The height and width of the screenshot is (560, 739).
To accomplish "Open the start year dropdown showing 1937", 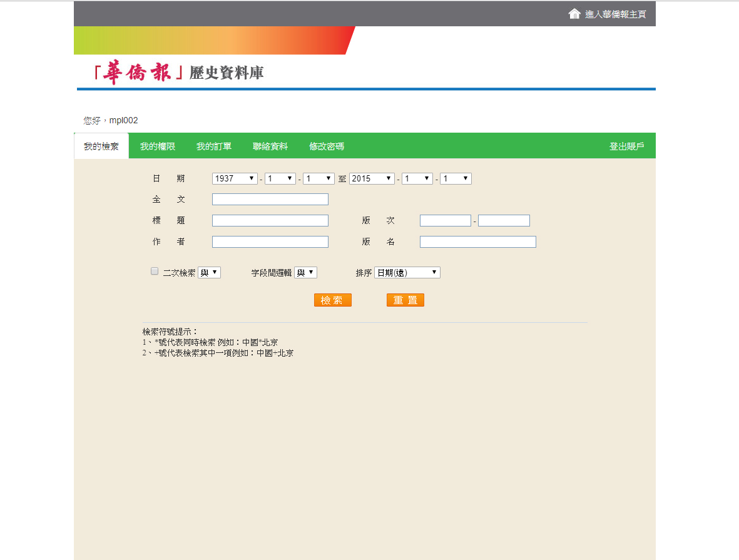I will [x=235, y=179].
